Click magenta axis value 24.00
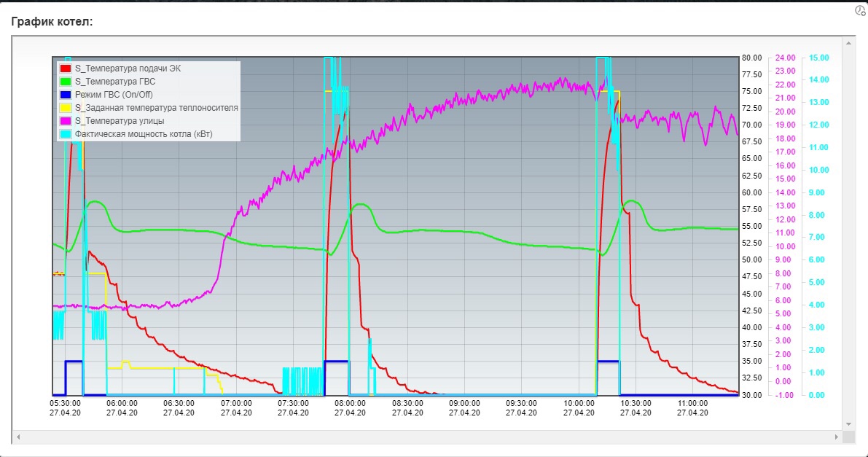The width and height of the screenshot is (868, 457). click(785, 58)
